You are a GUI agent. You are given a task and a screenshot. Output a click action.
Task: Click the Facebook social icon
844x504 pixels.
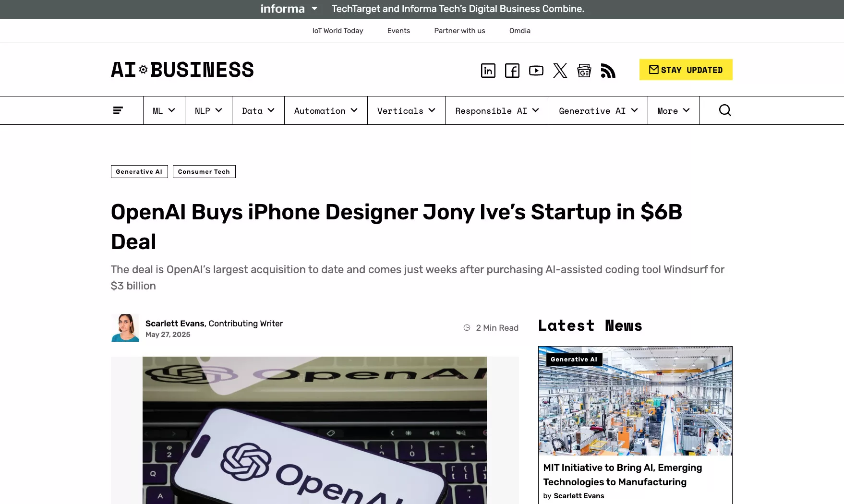(512, 71)
